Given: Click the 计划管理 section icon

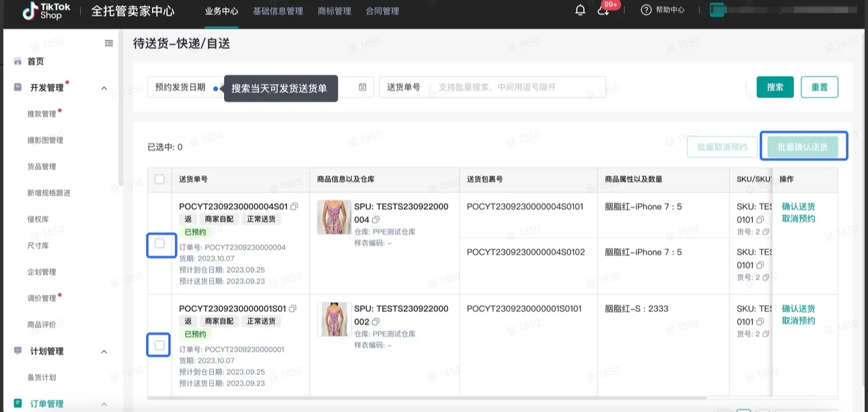Looking at the screenshot, I should coord(17,351).
